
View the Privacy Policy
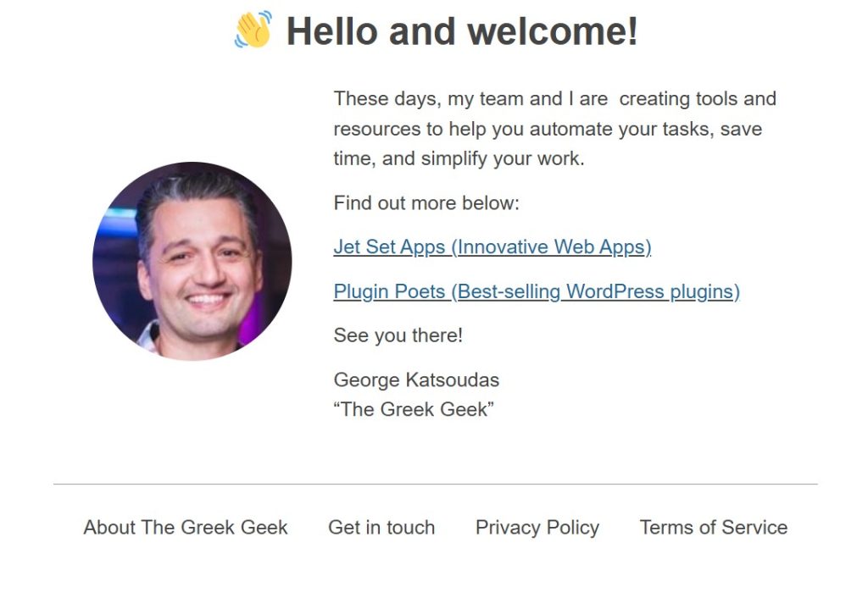click(537, 528)
